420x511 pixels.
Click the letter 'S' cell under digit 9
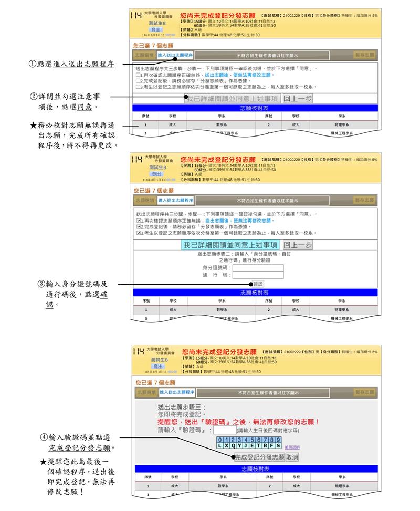[x=279, y=445]
